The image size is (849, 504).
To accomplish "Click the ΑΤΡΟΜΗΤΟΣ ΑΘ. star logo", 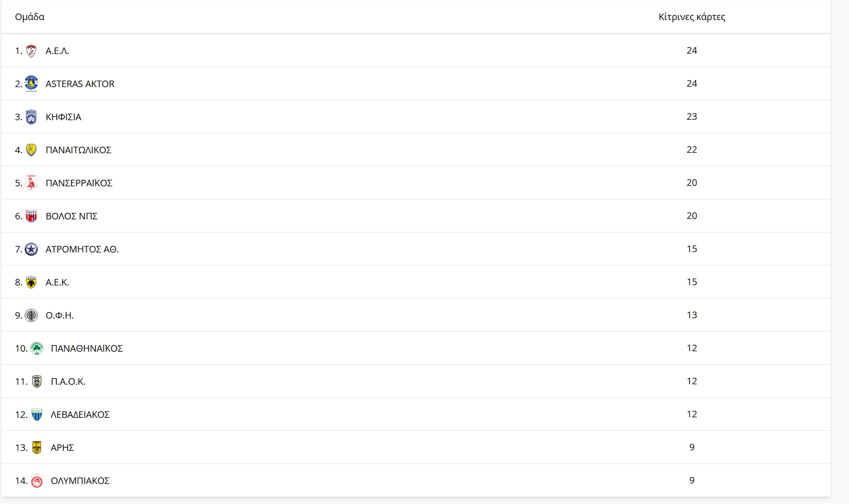I will [x=31, y=249].
